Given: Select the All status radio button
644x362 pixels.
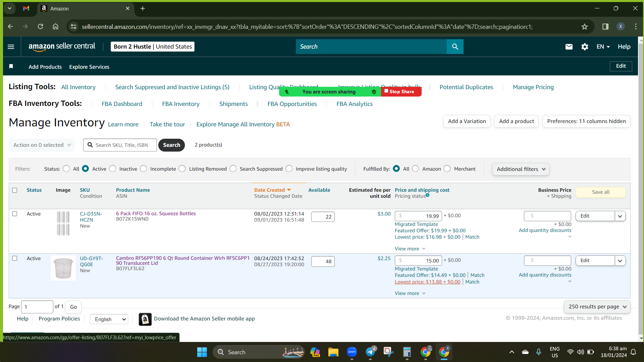Looking at the screenshot, I should pos(66,169).
